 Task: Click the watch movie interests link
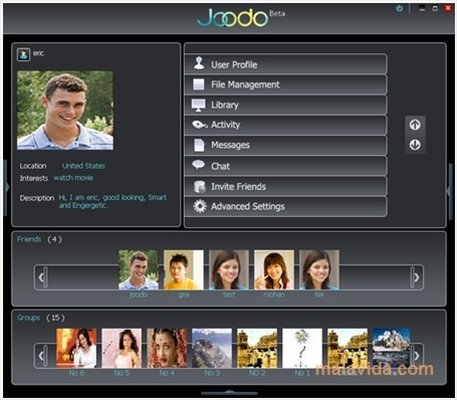[x=73, y=178]
